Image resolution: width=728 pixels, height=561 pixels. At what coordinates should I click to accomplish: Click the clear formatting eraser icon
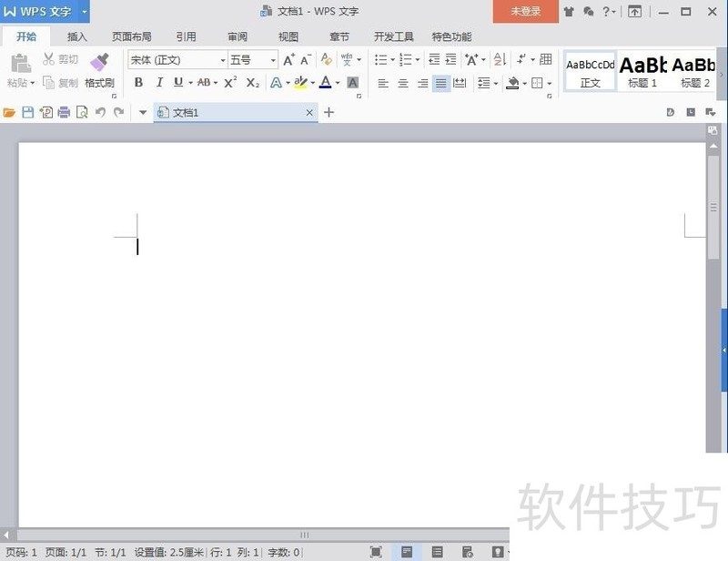click(326, 60)
